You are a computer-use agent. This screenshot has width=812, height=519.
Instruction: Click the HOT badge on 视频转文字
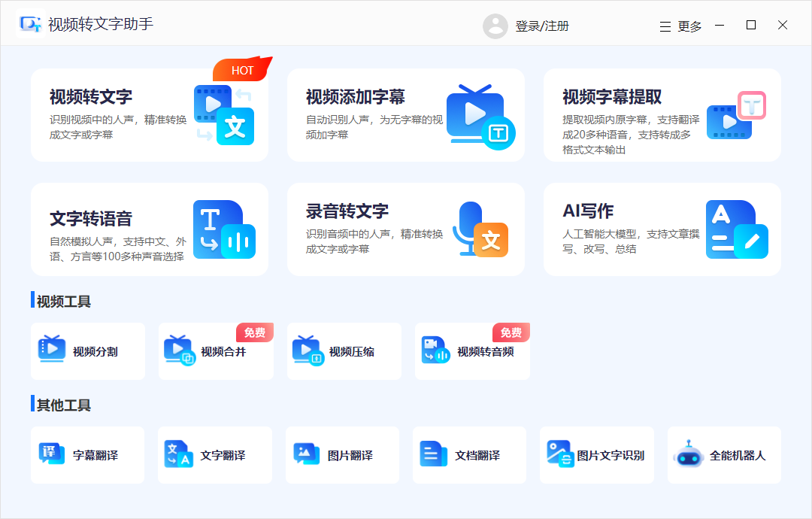242,69
